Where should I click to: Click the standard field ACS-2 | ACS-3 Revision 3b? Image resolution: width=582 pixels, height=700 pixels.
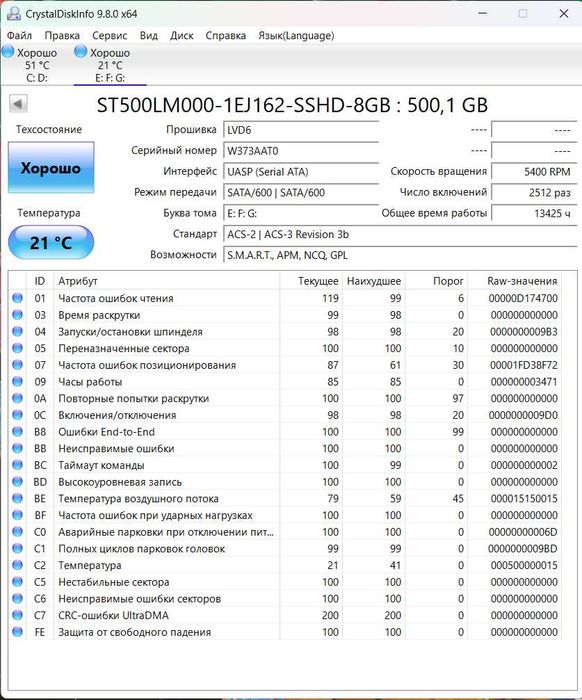point(399,234)
